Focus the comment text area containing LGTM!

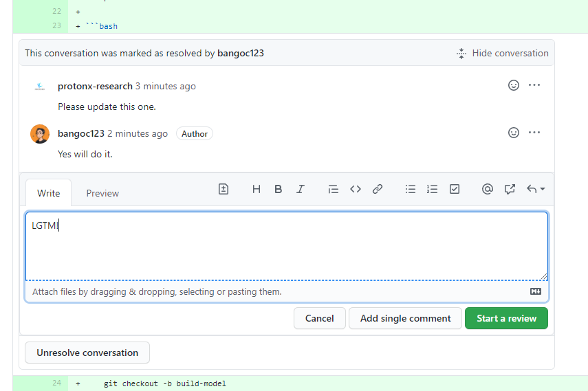point(287,246)
